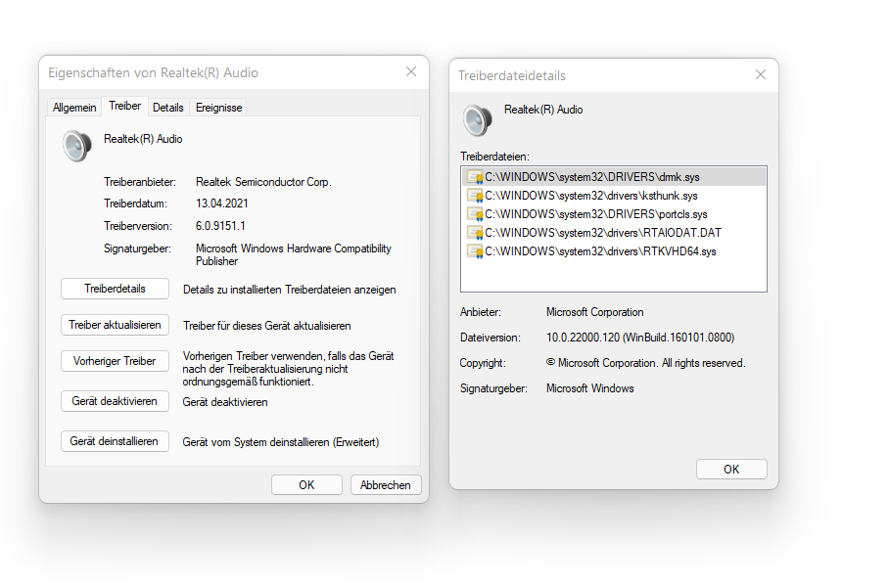
Task: Click the certificate icon beside portcls.sys
Action: click(475, 214)
